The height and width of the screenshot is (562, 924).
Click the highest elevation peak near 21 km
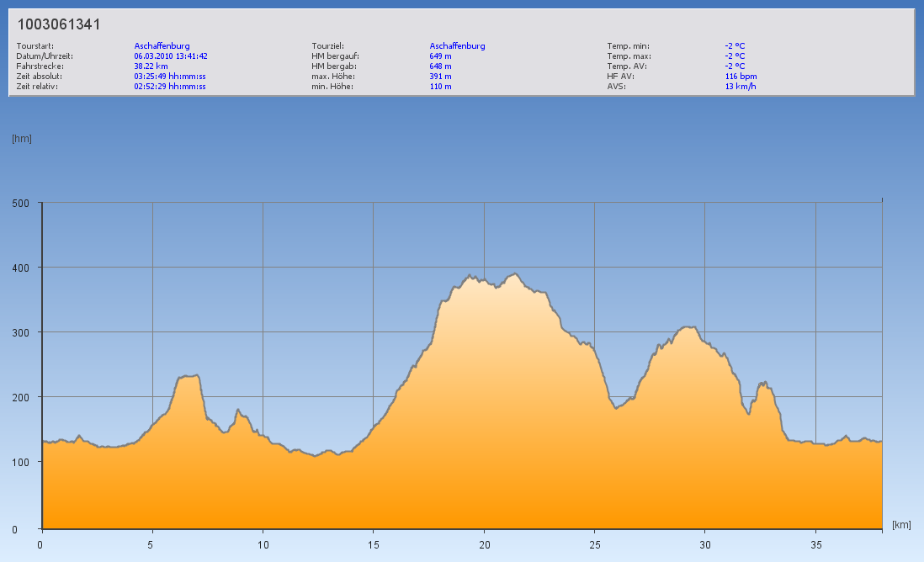coord(515,274)
